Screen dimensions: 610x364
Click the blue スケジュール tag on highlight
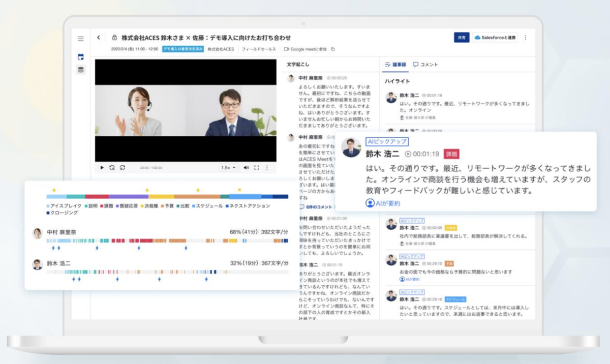[455, 299]
